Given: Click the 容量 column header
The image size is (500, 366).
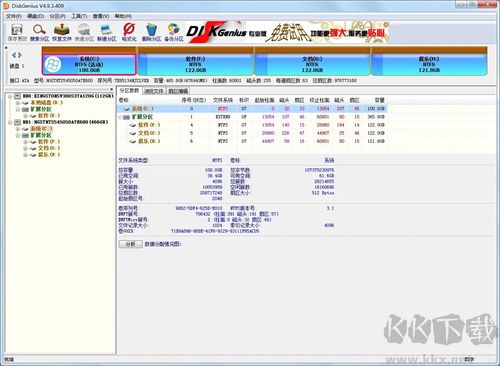Looking at the screenshot, I should (x=379, y=100).
